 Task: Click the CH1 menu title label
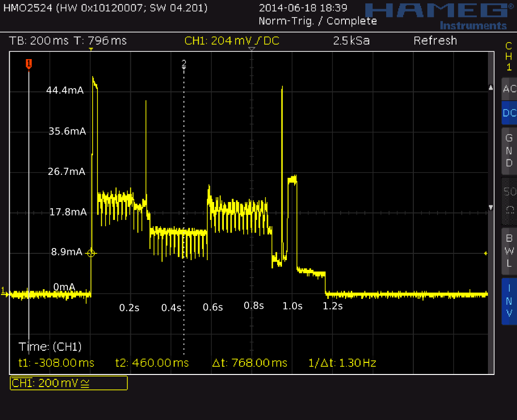509,56
